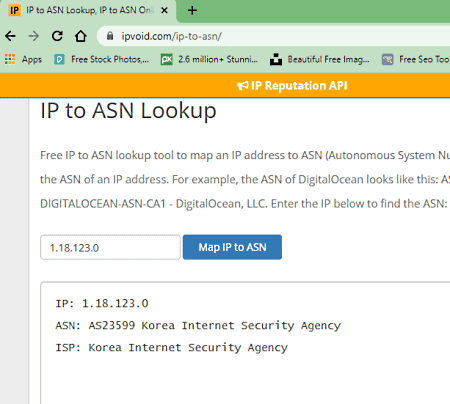Select the IP to ASN Lookup browser tab

(x=88, y=11)
